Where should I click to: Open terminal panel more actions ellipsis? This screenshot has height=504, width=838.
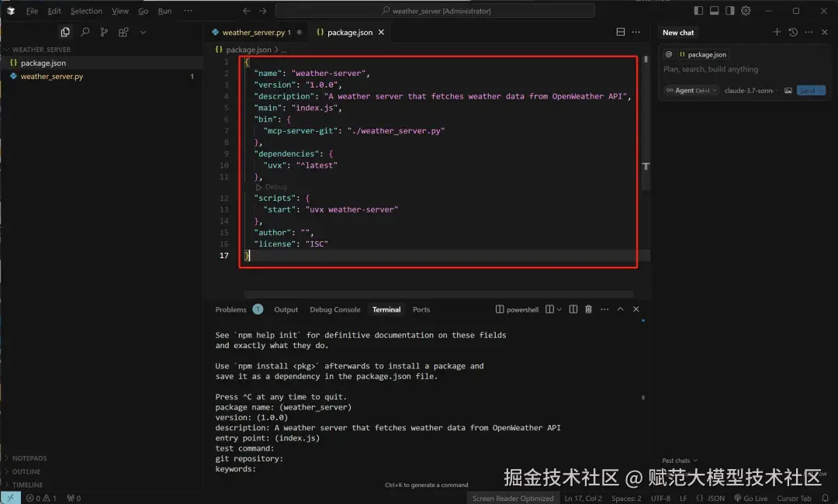[x=604, y=309]
